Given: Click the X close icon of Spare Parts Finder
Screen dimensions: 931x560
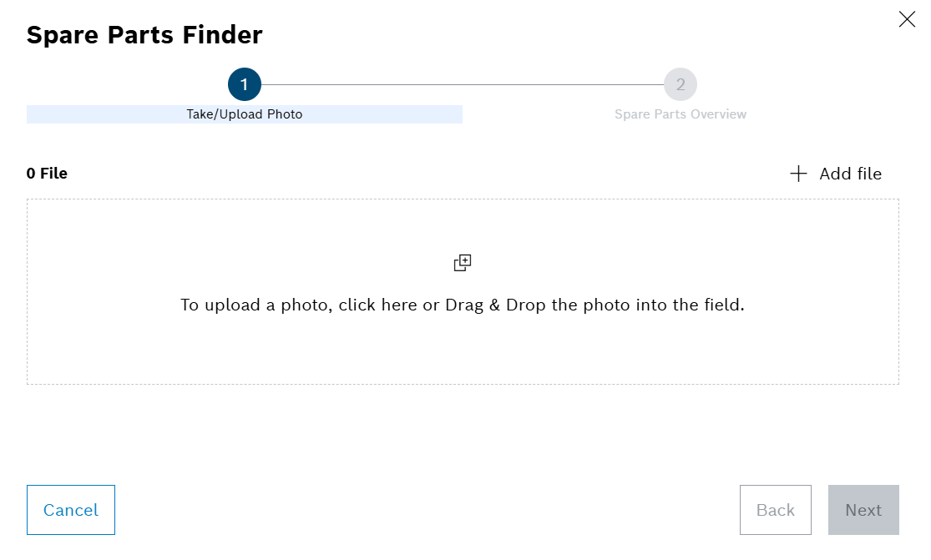Looking at the screenshot, I should 907,18.
